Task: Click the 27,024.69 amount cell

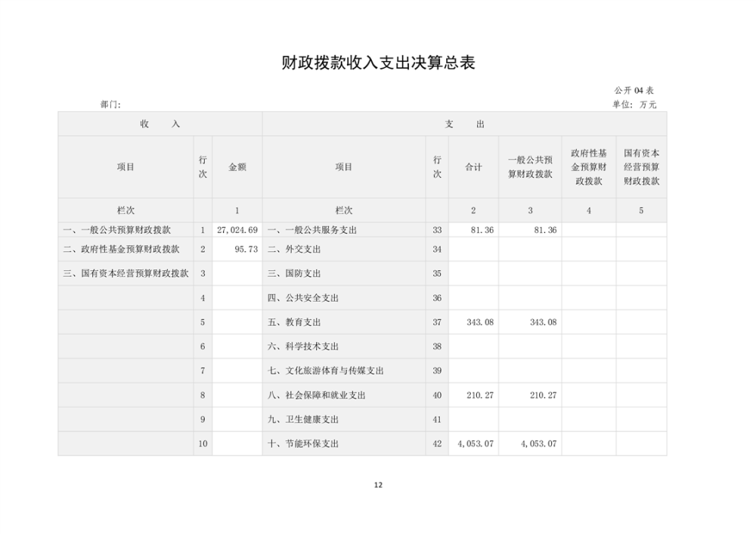Action: [237, 229]
